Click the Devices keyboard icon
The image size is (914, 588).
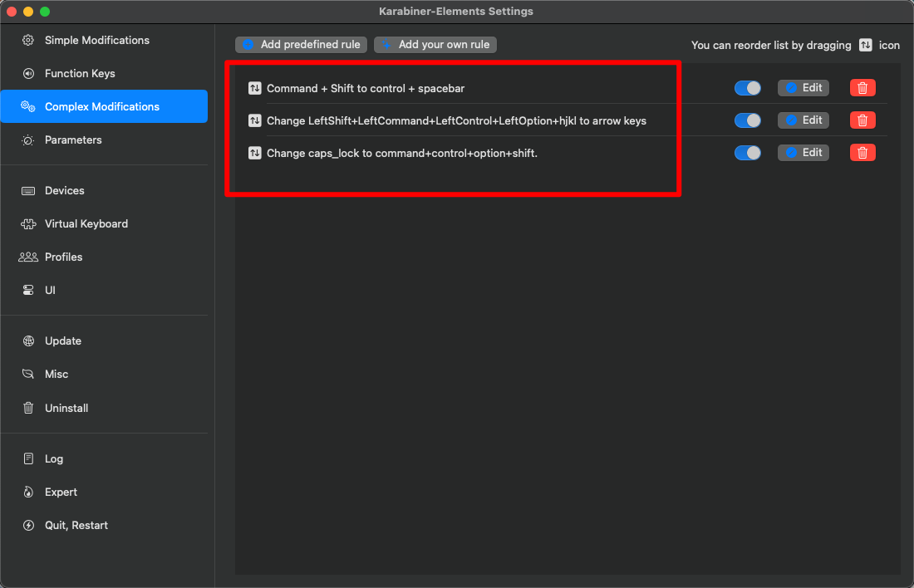pyautogui.click(x=28, y=191)
